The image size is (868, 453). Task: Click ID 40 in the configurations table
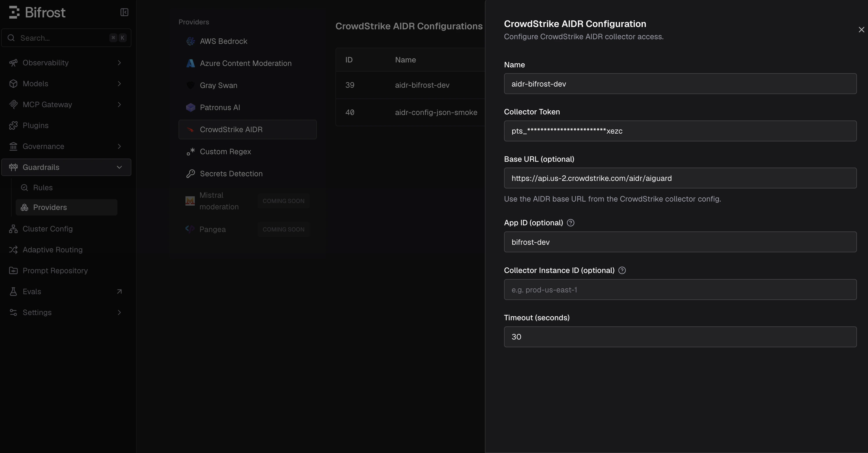tap(350, 112)
